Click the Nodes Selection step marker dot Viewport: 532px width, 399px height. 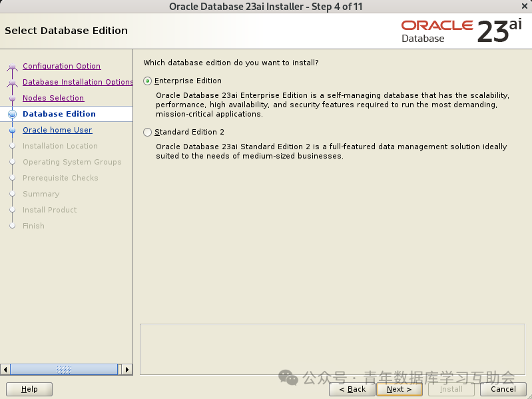pyautogui.click(x=13, y=99)
